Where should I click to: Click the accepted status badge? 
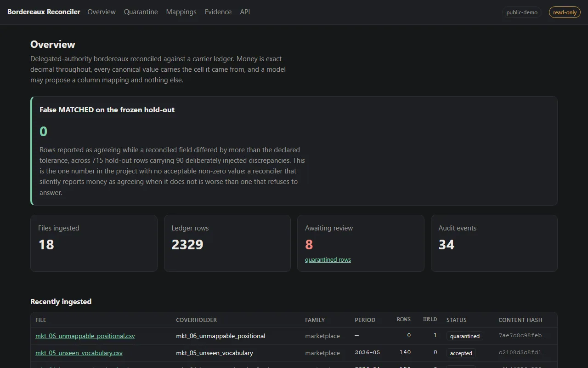(x=461, y=353)
